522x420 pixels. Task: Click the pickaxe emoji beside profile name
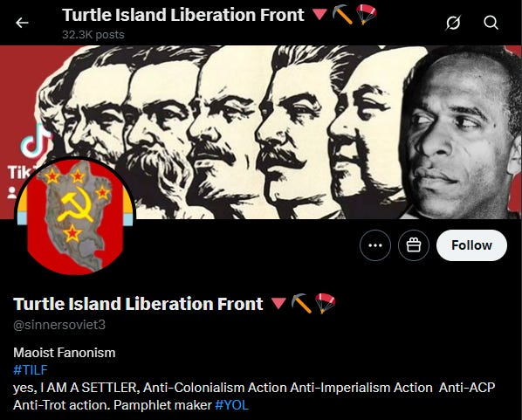(301, 303)
